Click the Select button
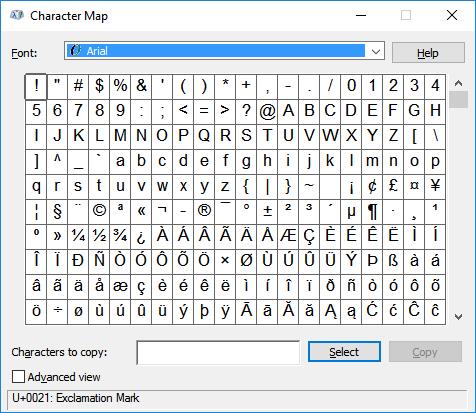Screen dimensions: 476x413 344,352
